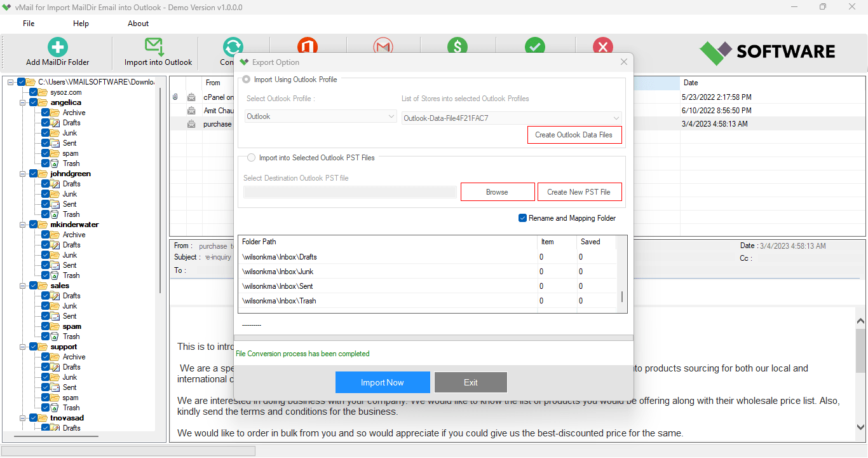Image resolution: width=868 pixels, height=458 pixels.
Task: Click the Drafts pencil icon under angelica
Action: click(x=55, y=123)
